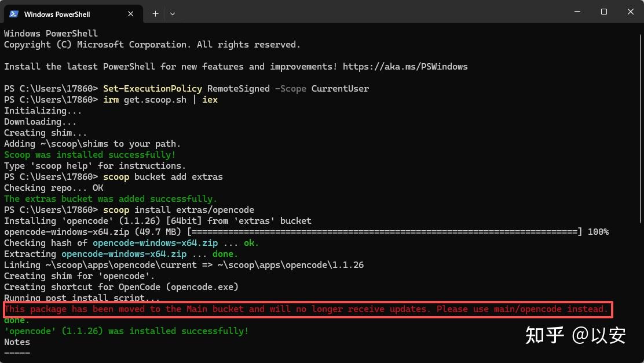The width and height of the screenshot is (644, 363).
Task: Expand the new tab profile dropdown chevron
Action: tap(173, 14)
